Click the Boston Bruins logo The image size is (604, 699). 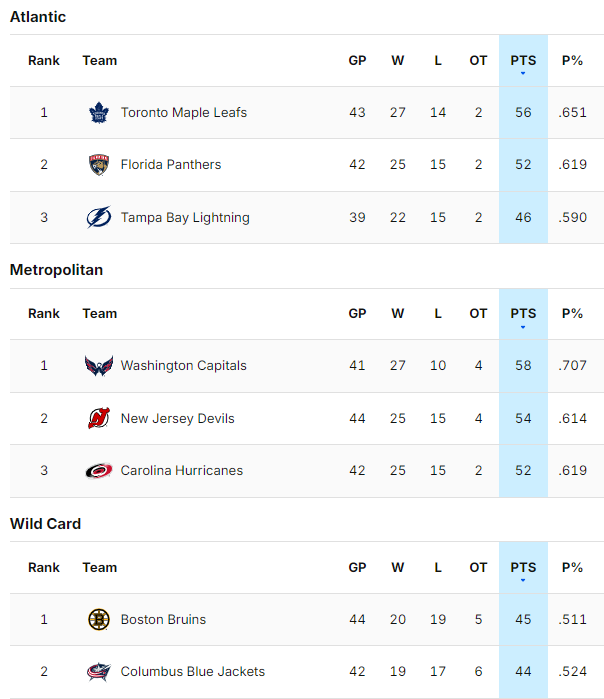point(98,620)
